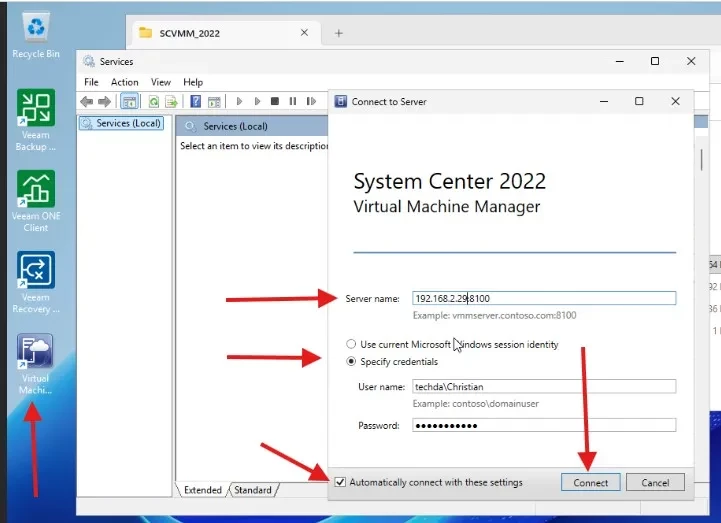The image size is (721, 523).
Task: Click the SCVMM_2022 folder tab icon
Action: [145, 33]
